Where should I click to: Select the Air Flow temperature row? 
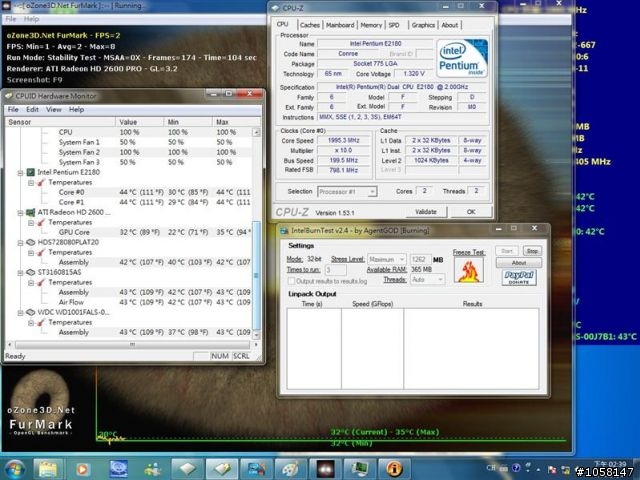coord(129,302)
